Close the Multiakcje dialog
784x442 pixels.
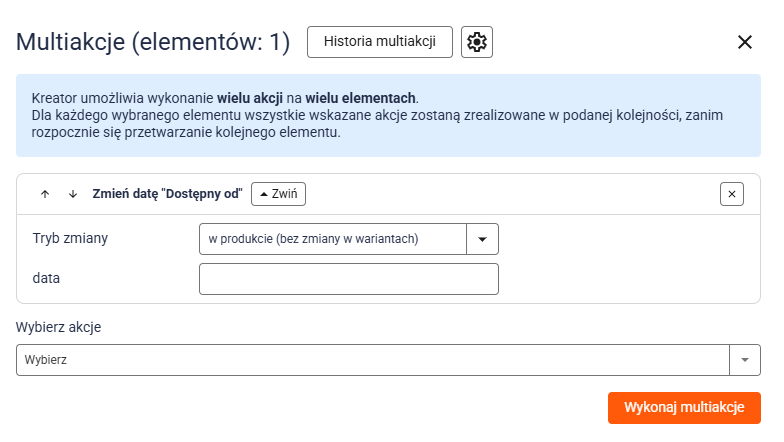744,42
